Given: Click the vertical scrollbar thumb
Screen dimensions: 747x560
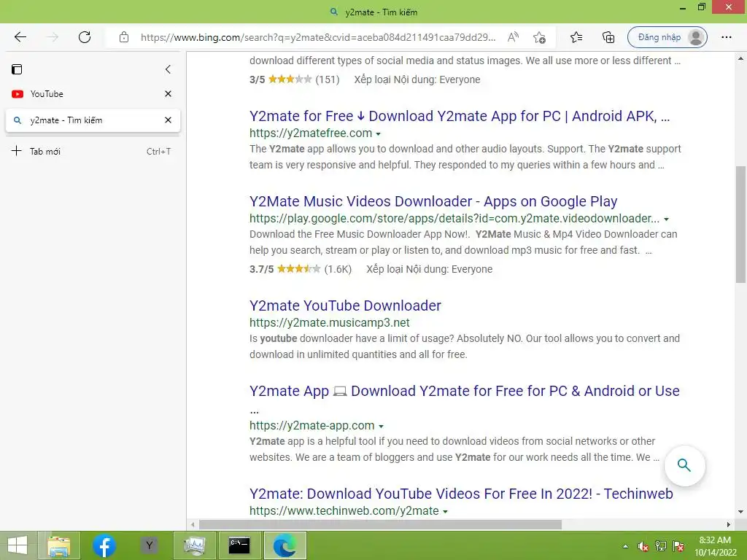Looking at the screenshot, I should pyautogui.click(x=740, y=224).
